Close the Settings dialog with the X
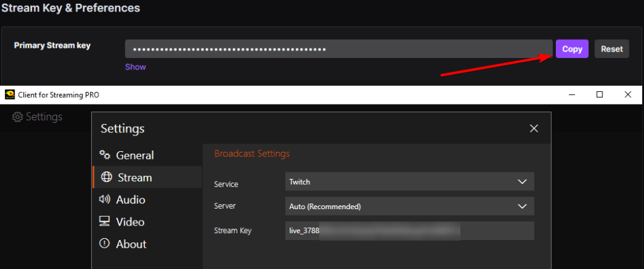The image size is (644, 269). click(x=534, y=129)
